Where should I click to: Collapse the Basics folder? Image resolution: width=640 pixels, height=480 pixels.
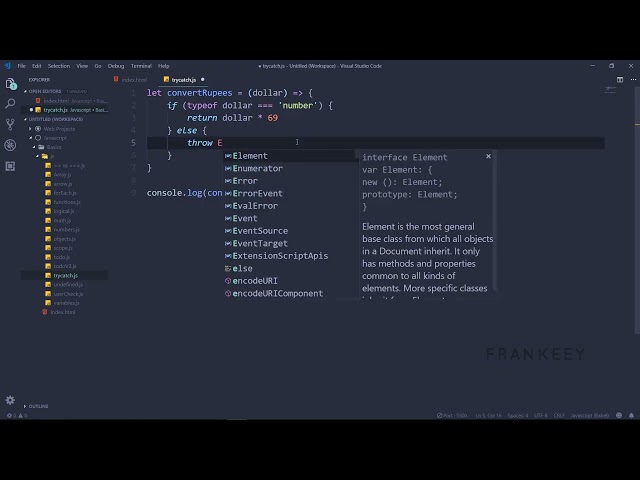coord(53,147)
